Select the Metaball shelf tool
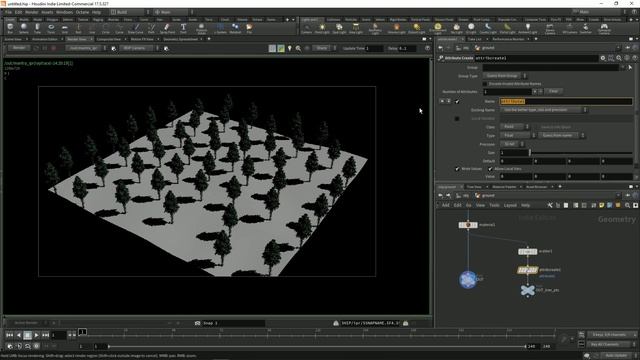640x360 pixels. [235, 28]
